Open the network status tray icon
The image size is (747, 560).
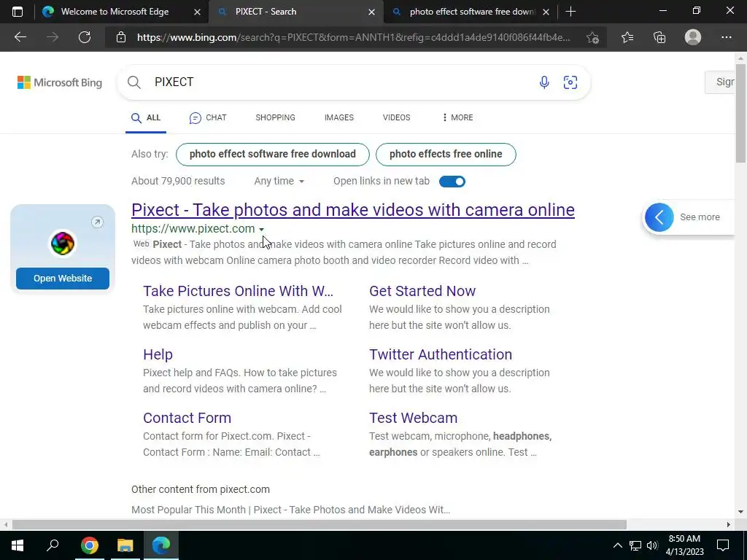click(635, 545)
